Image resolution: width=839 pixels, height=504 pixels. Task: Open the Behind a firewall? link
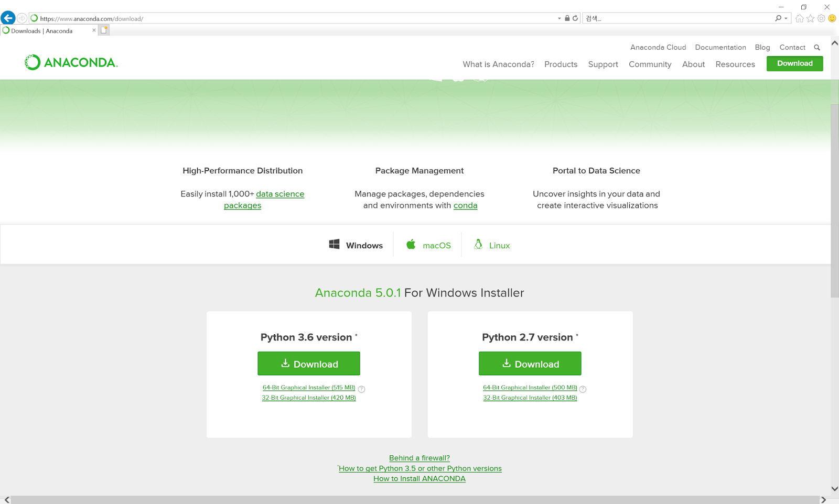click(419, 458)
